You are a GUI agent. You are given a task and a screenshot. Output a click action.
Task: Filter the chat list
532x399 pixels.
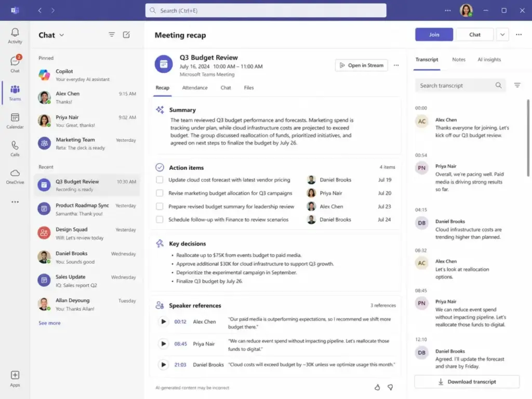tap(112, 35)
